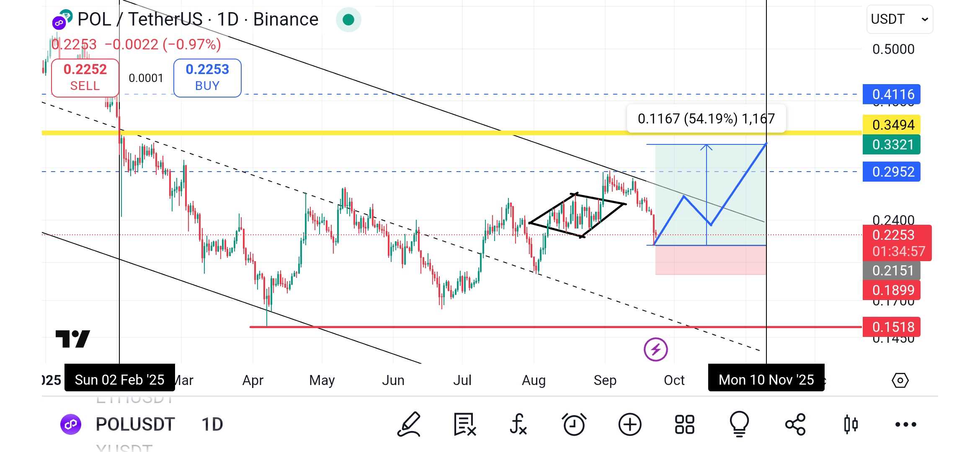The width and height of the screenshot is (980, 452).
Task: Open the candlestick chart type icon
Action: (851, 424)
